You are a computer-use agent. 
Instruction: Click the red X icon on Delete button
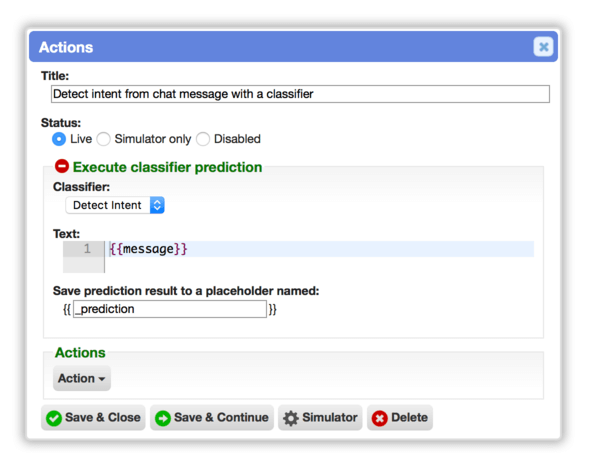(379, 418)
